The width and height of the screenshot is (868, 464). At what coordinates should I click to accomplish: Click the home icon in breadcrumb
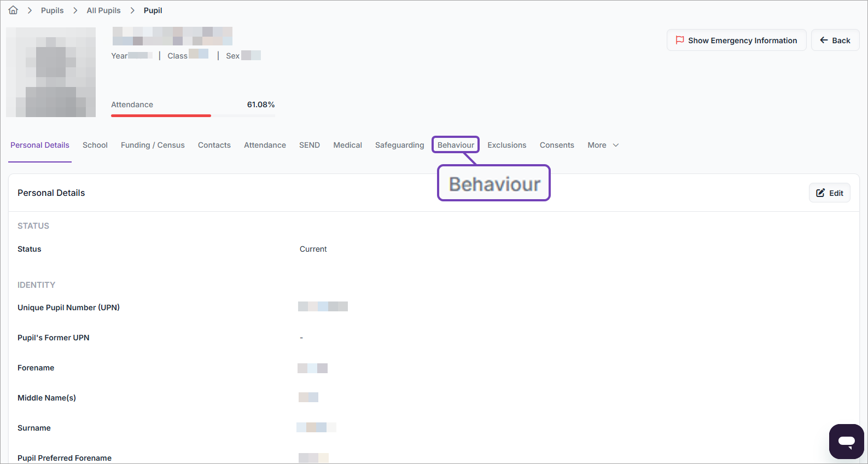[13, 10]
